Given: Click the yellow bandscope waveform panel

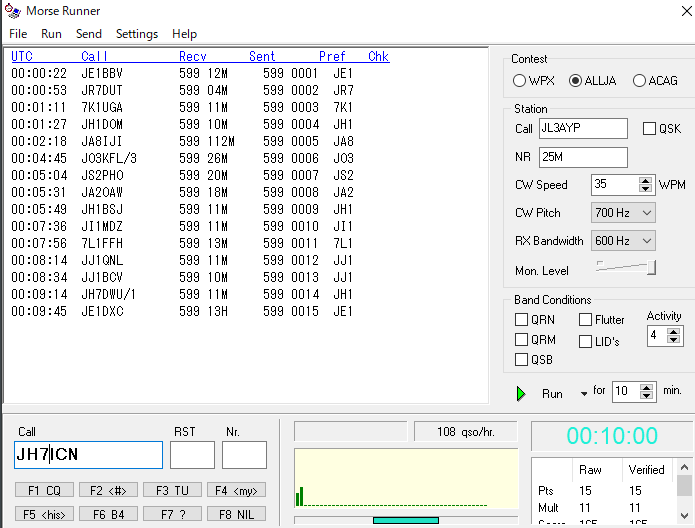Looking at the screenshot, I should pyautogui.click(x=406, y=478).
